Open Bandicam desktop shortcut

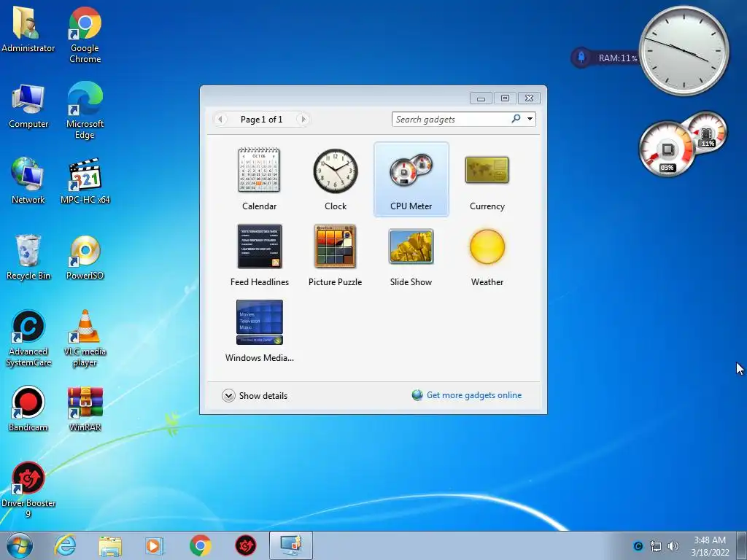click(x=28, y=408)
